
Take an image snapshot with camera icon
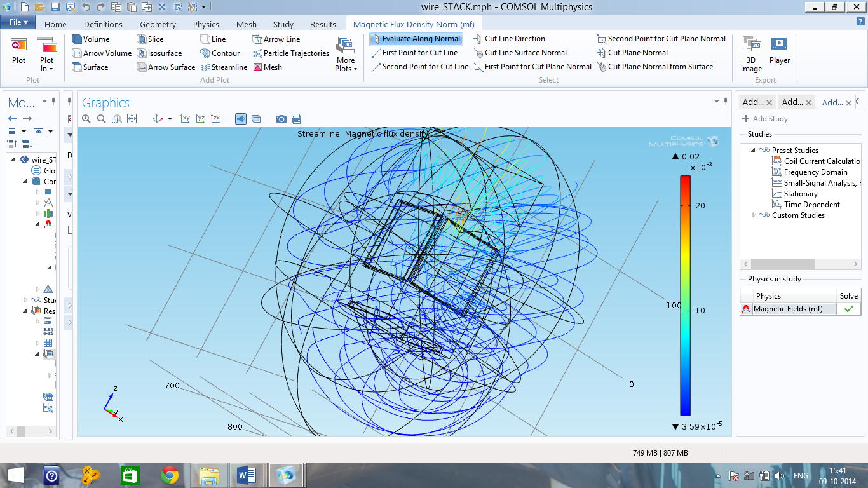coord(281,119)
